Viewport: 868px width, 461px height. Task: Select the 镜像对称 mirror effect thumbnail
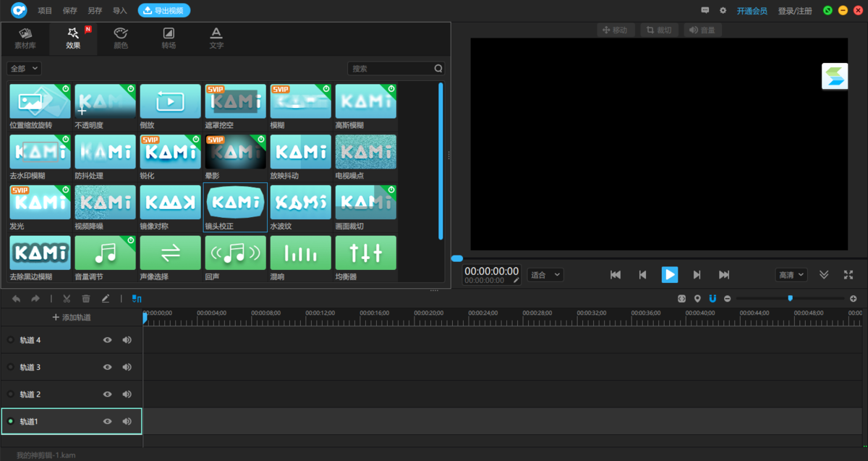click(x=170, y=203)
